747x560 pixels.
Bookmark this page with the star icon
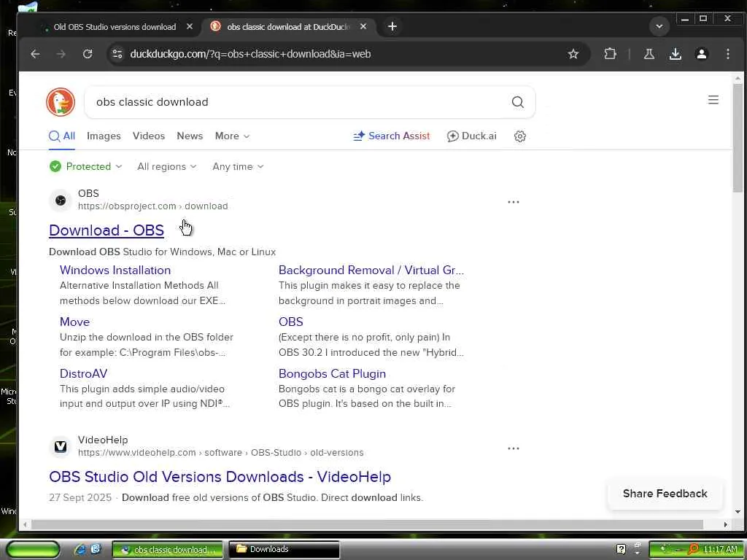[573, 54]
